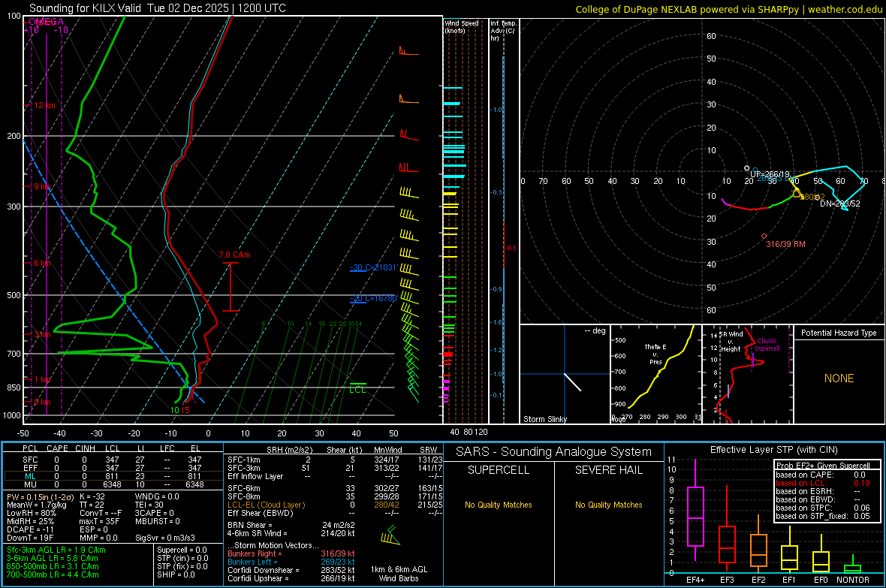Select the EFF parcel row
The image size is (886, 588).
[113, 468]
